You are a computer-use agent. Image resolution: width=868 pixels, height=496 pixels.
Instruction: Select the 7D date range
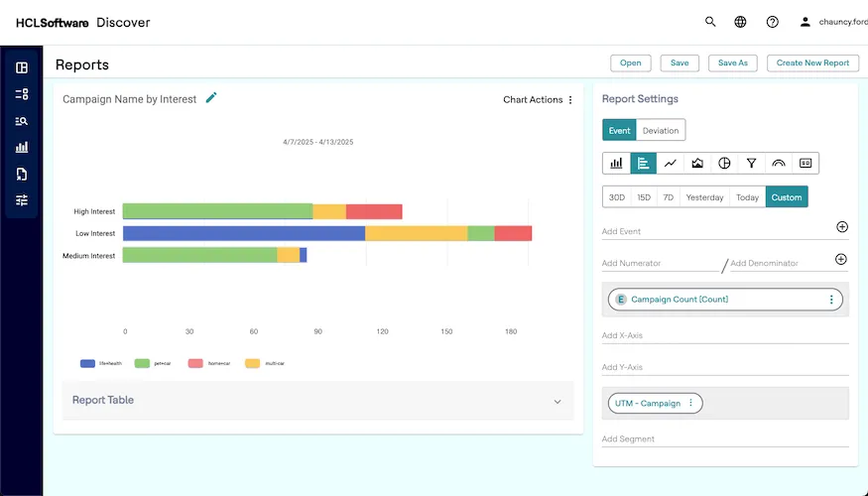click(669, 197)
